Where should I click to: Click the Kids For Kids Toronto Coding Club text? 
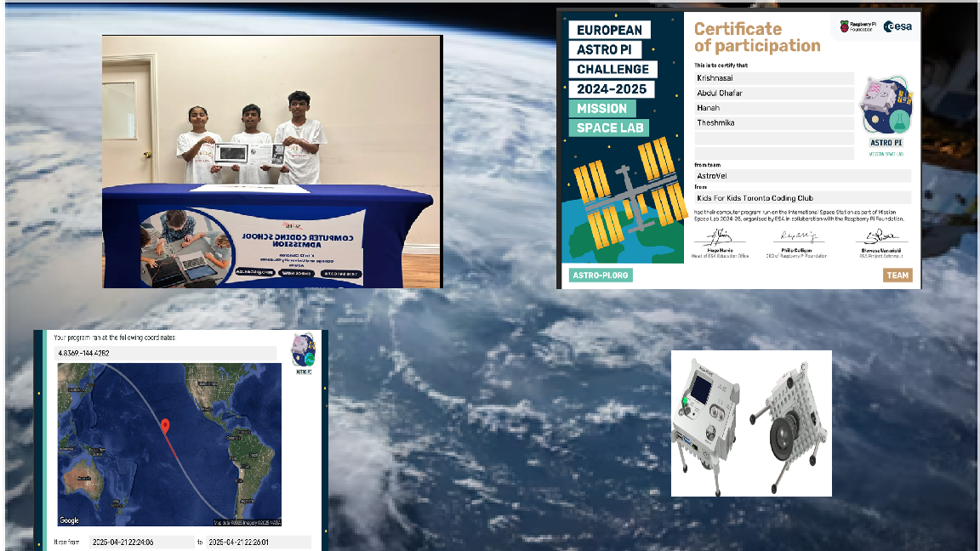tap(755, 198)
